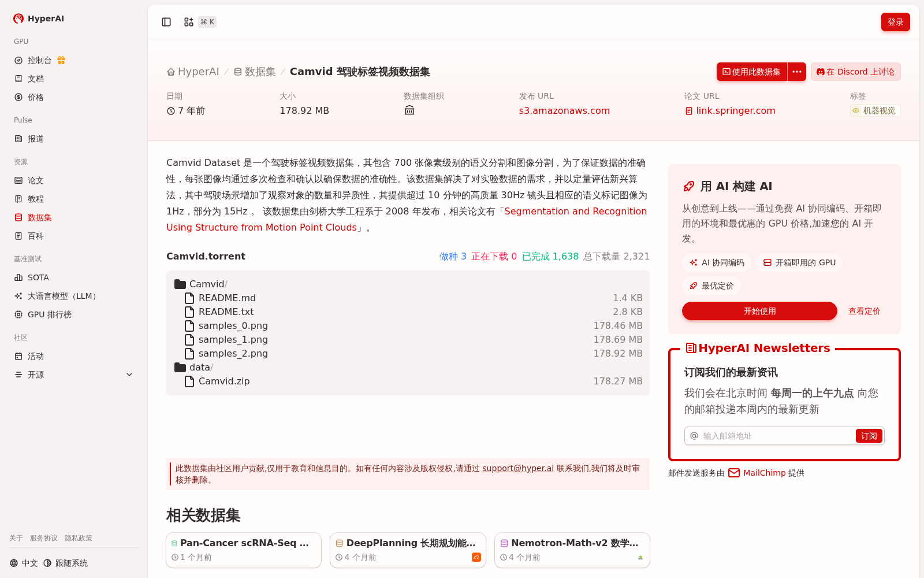Select README.md file
924x578 pixels.
click(408, 298)
